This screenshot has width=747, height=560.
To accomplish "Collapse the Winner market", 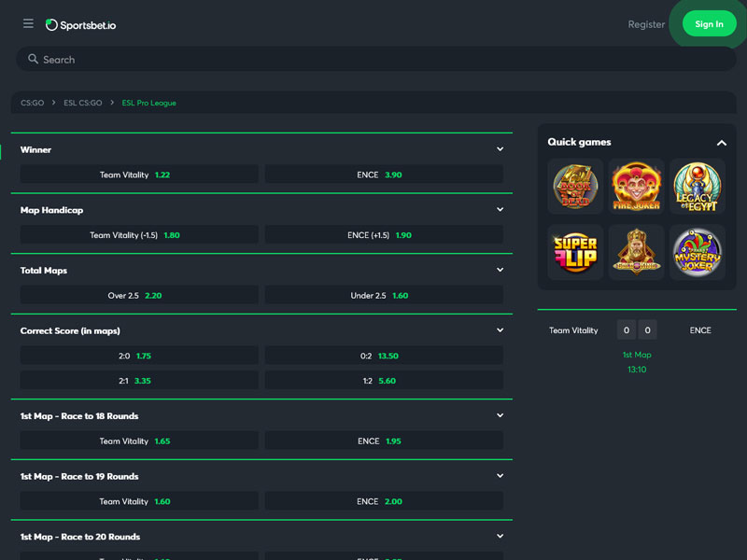I will click(x=500, y=149).
